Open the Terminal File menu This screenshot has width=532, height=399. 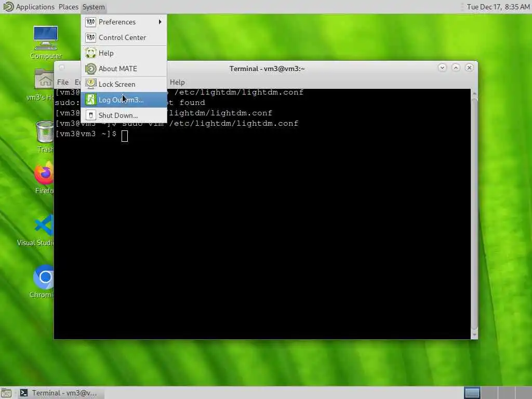(63, 82)
